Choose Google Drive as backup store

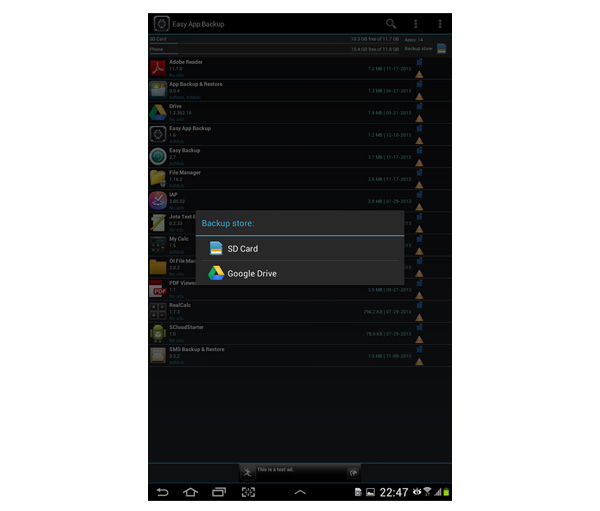[x=300, y=273]
